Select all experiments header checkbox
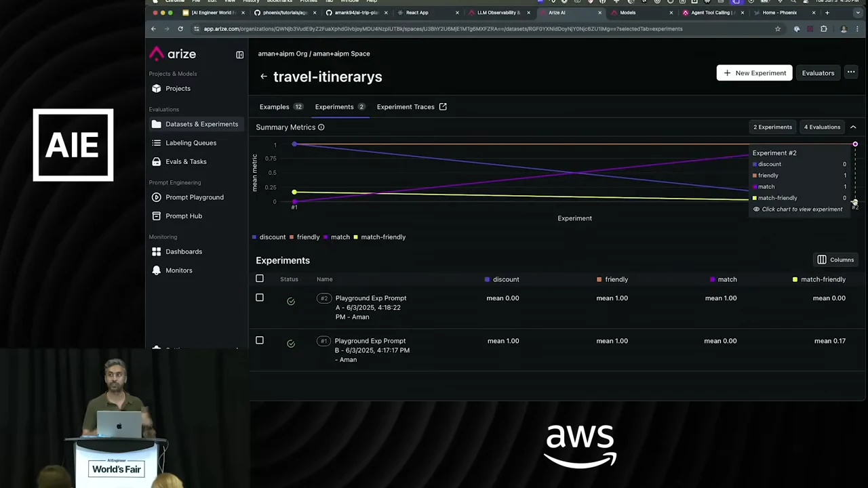The image size is (868, 488). click(x=260, y=279)
